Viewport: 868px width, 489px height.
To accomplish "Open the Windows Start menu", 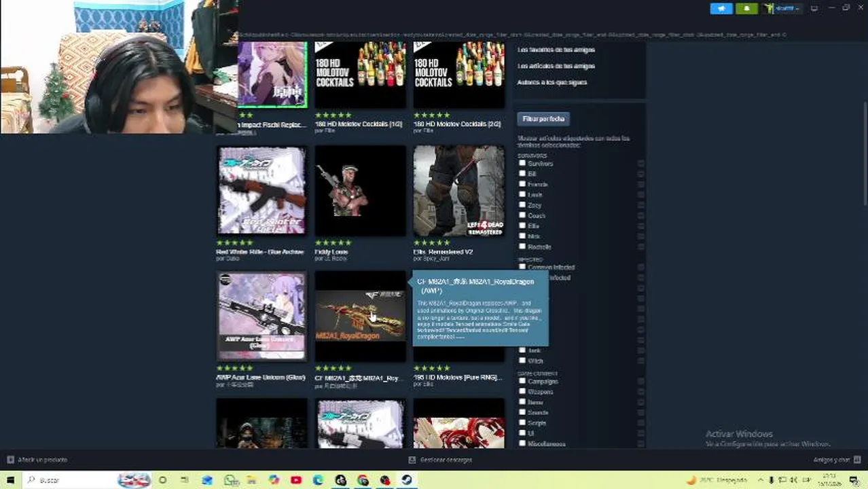I will pos(10,480).
